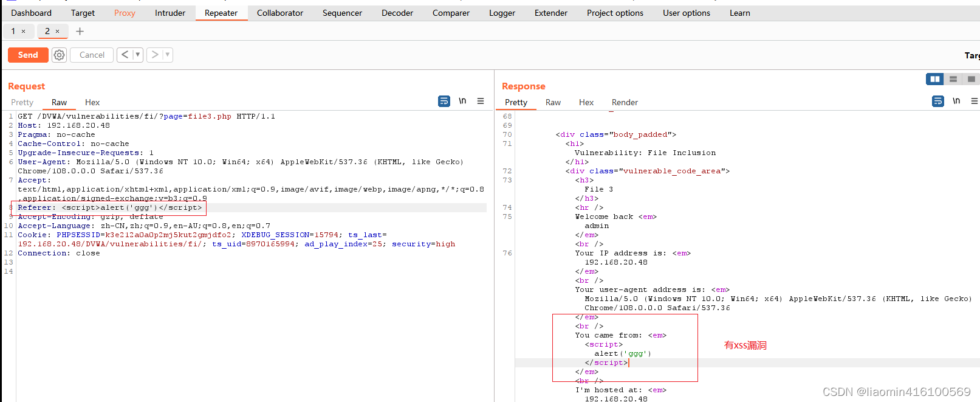
Task: Click alert('ggg') line in response
Action: [x=623, y=353]
